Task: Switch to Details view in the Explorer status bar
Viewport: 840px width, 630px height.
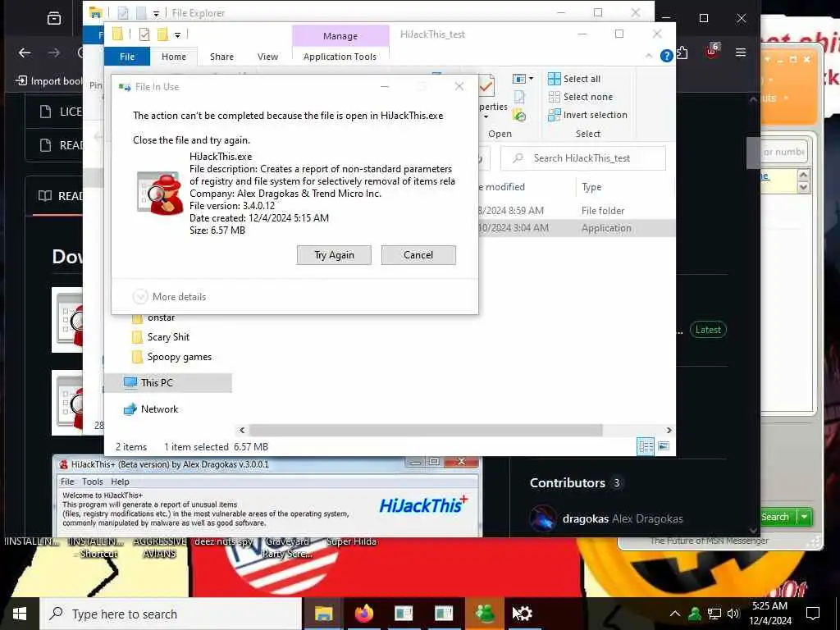Action: click(646, 446)
